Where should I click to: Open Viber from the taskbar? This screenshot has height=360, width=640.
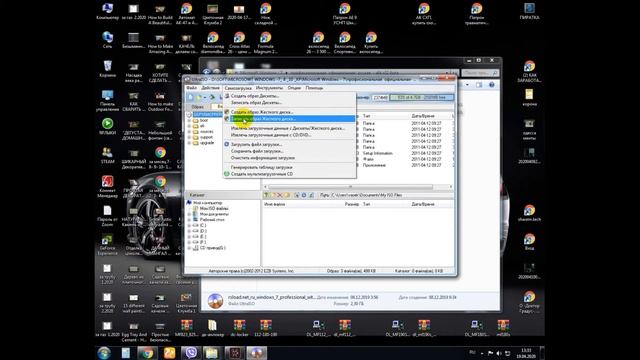pyautogui.click(x=191, y=353)
